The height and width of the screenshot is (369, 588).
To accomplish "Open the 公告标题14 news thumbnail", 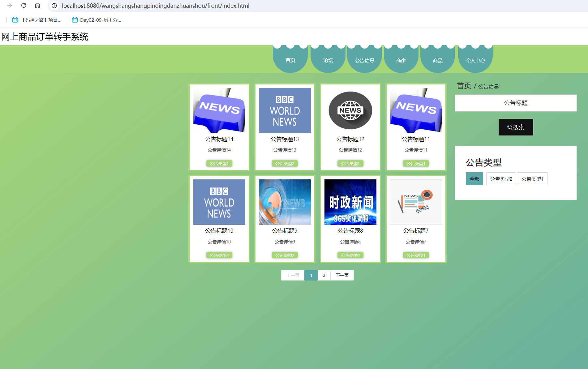I will point(219,110).
